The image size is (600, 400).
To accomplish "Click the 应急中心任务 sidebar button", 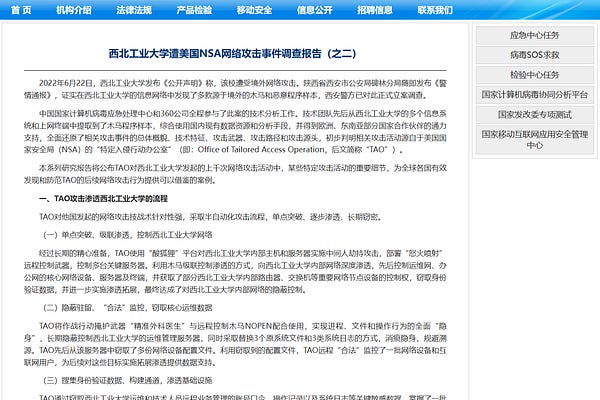I will (535, 35).
